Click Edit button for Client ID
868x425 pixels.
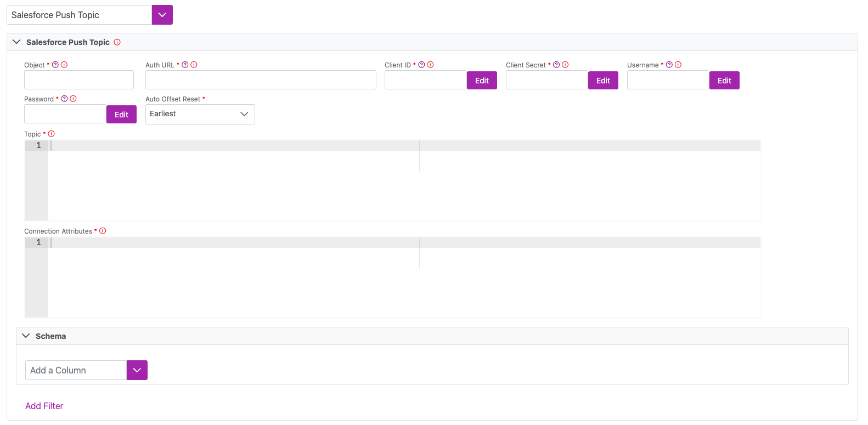coord(482,81)
